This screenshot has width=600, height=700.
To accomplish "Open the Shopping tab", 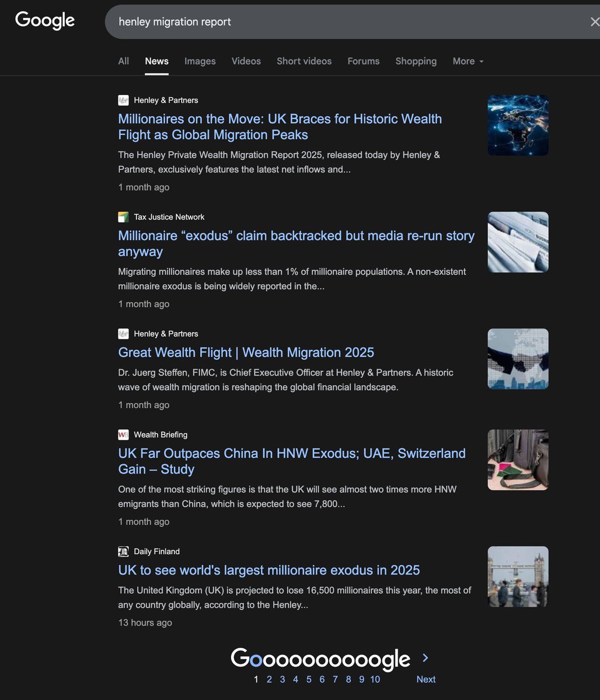I will pos(416,61).
